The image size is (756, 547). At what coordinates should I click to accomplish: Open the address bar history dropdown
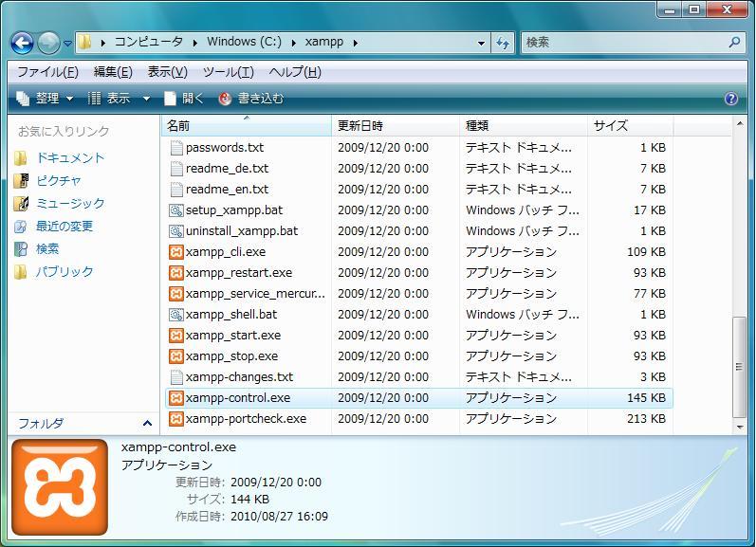[481, 43]
